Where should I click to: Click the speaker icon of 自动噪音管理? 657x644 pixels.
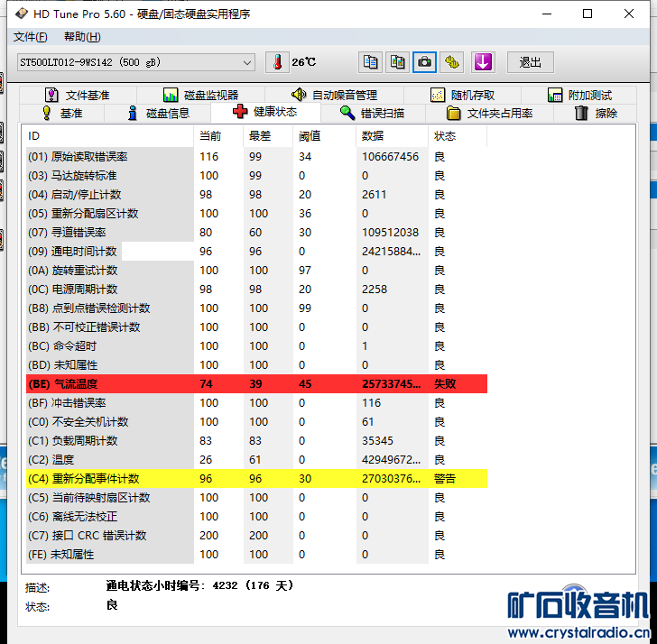click(x=299, y=95)
